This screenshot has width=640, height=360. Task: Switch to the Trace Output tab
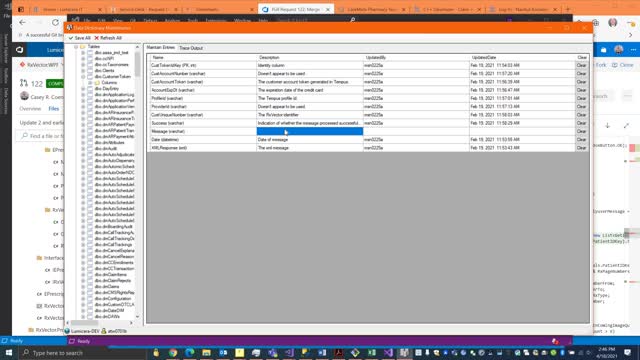[x=191, y=48]
